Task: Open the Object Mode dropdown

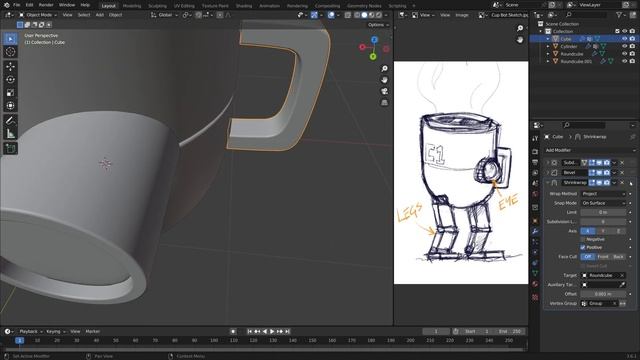Action: [38, 15]
